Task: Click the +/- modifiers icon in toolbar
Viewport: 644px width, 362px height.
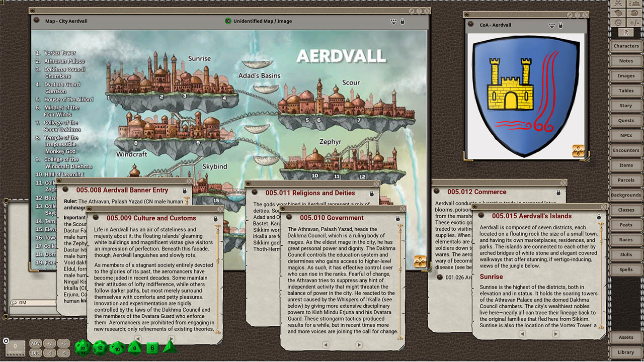Action: [633, 23]
